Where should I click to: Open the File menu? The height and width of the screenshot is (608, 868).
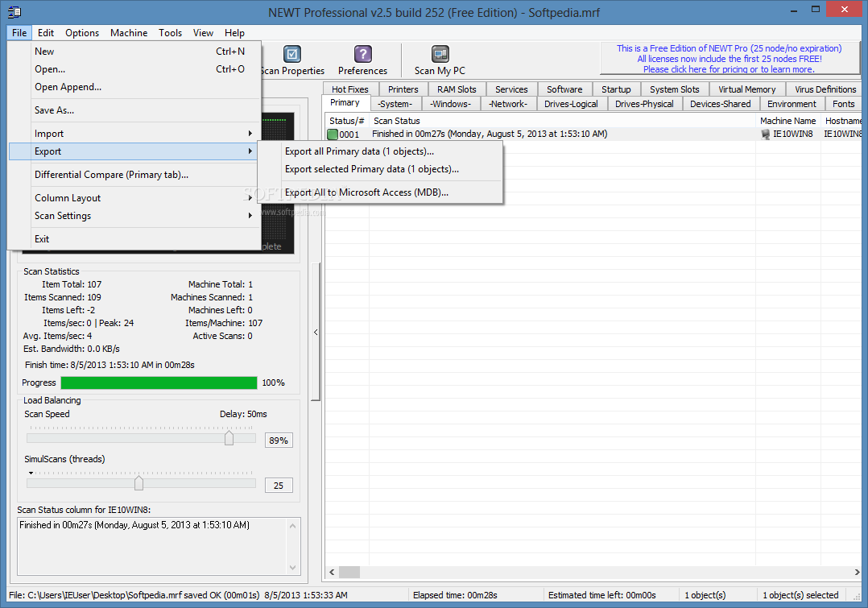pyautogui.click(x=19, y=33)
